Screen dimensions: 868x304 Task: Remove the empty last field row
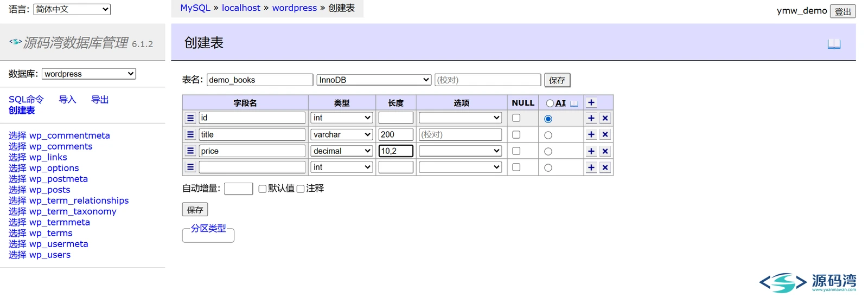[x=605, y=167]
